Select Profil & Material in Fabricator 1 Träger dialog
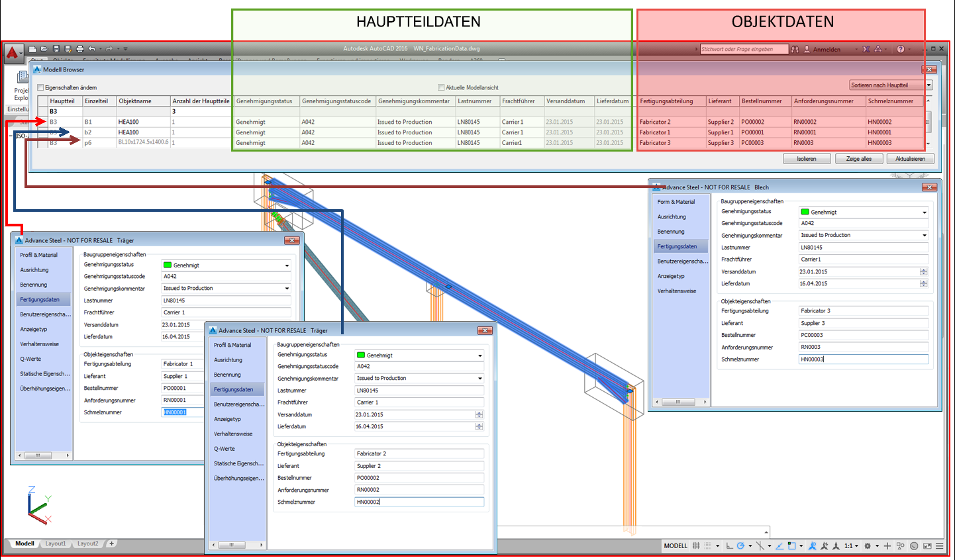955x560 pixels. coord(38,255)
